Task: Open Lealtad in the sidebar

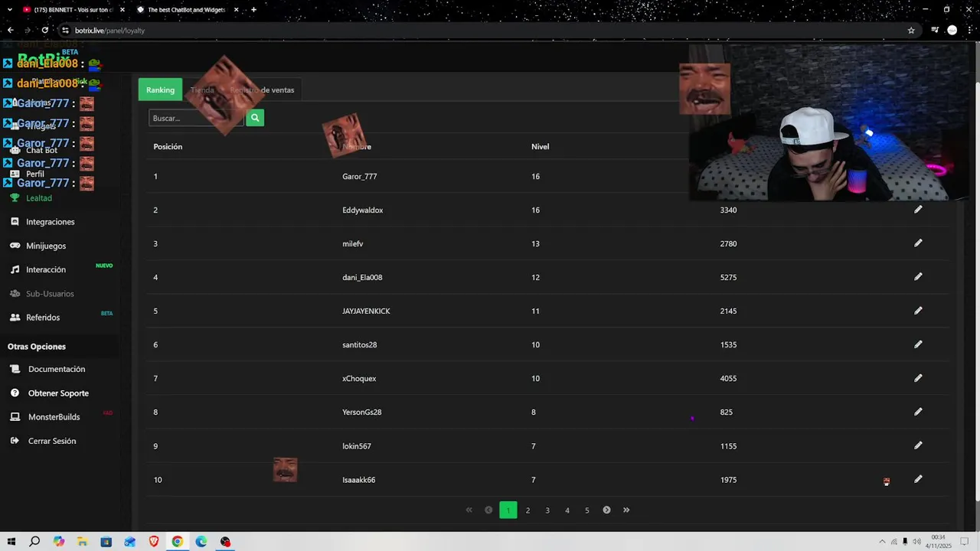Action: click(39, 198)
